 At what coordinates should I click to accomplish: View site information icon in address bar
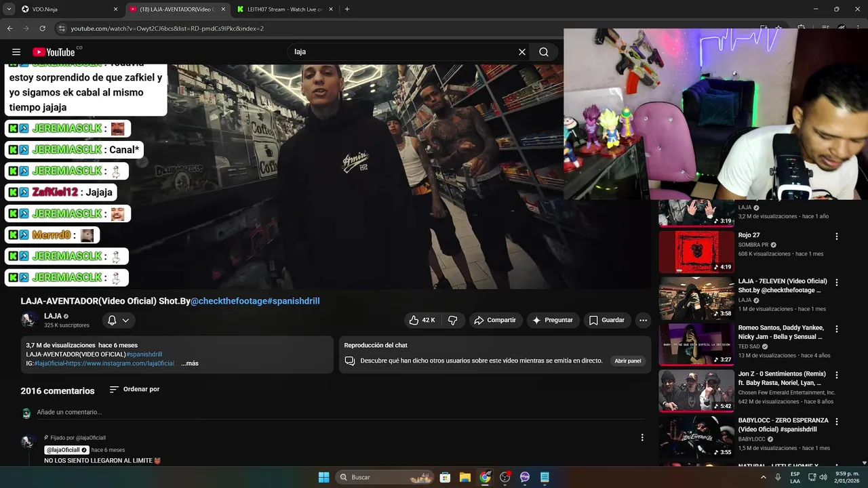pyautogui.click(x=62, y=28)
